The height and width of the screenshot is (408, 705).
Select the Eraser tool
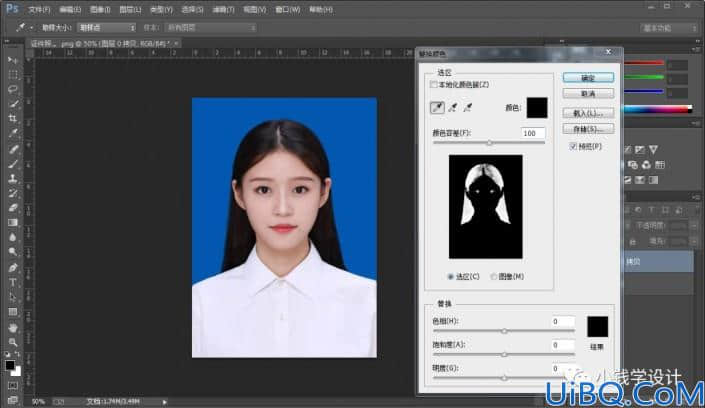13,208
